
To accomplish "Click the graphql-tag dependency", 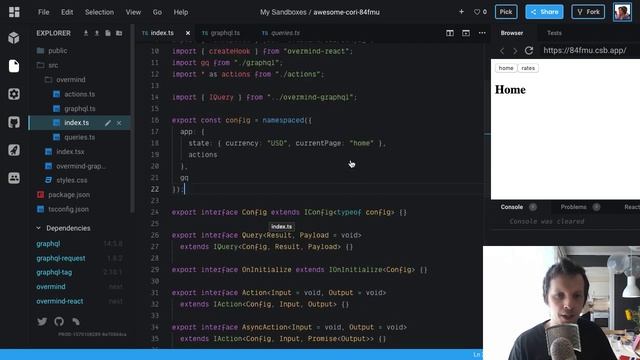I will [x=54, y=272].
